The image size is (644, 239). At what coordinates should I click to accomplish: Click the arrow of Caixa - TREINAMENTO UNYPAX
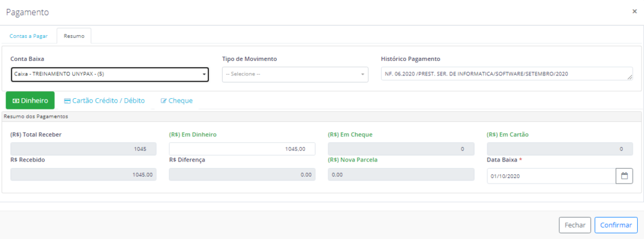click(x=204, y=74)
